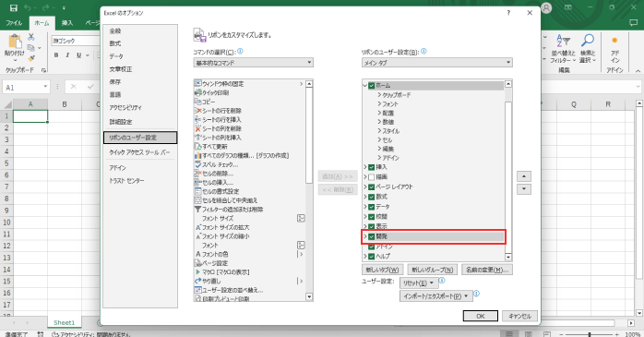The width and height of the screenshot is (644, 337).
Task: Select the セルの削除 command icon
Action: (x=198, y=174)
